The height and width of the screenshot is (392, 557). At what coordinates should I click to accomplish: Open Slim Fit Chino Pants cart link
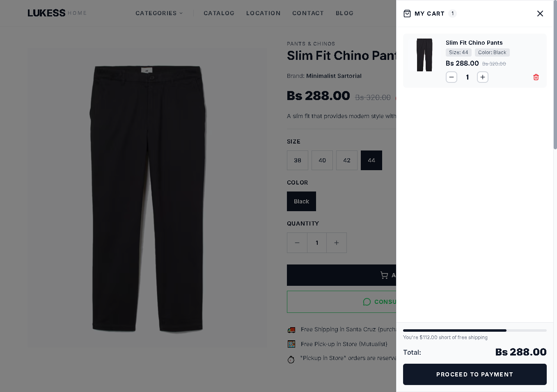pos(474,43)
